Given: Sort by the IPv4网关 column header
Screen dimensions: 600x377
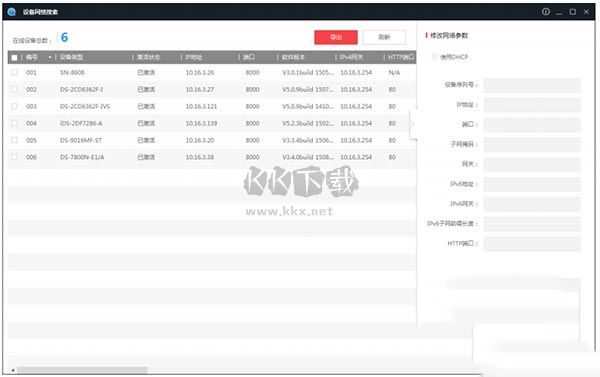Looking at the screenshot, I should tap(351, 57).
